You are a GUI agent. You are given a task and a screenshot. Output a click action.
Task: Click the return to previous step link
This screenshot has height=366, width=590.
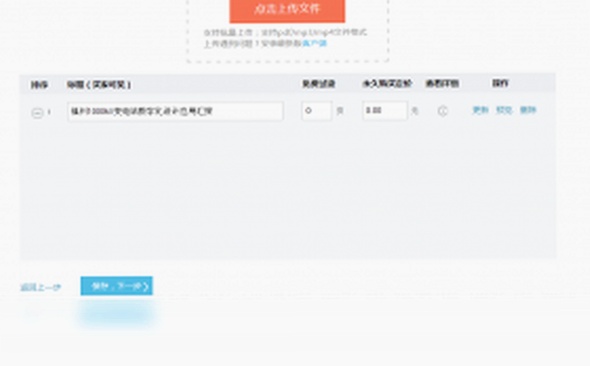coord(40,287)
